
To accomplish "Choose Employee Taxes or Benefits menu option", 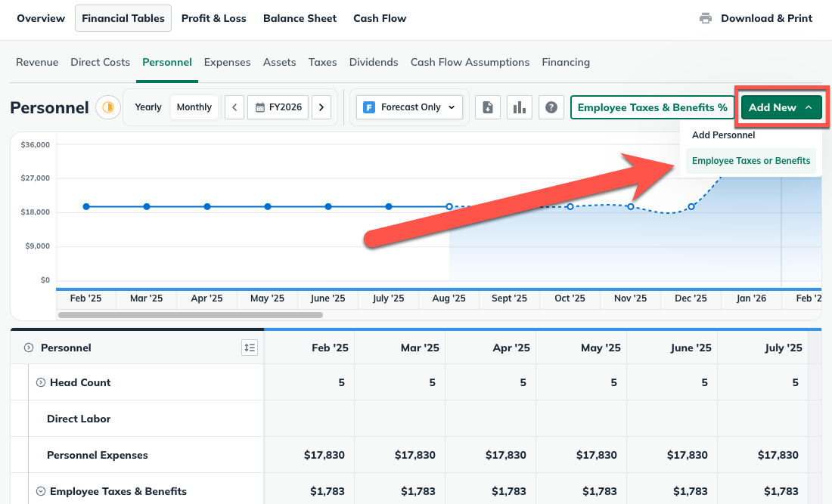I will [750, 160].
